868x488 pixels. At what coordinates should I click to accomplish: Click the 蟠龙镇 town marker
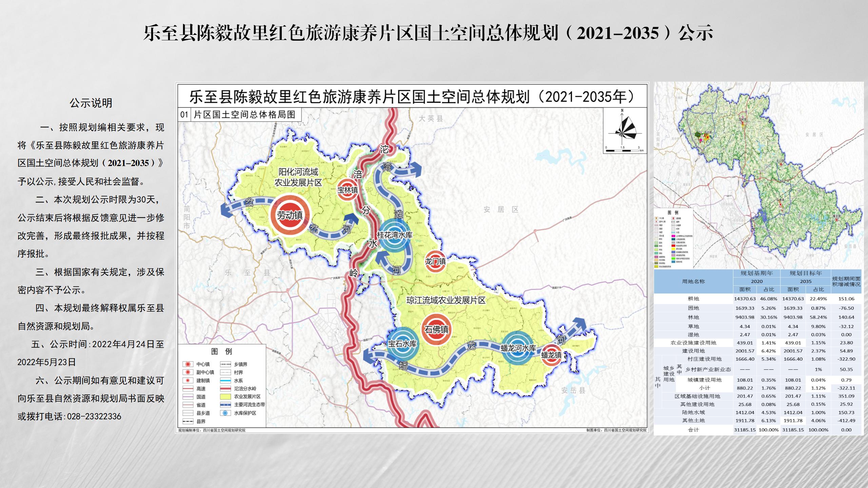pyautogui.click(x=551, y=355)
